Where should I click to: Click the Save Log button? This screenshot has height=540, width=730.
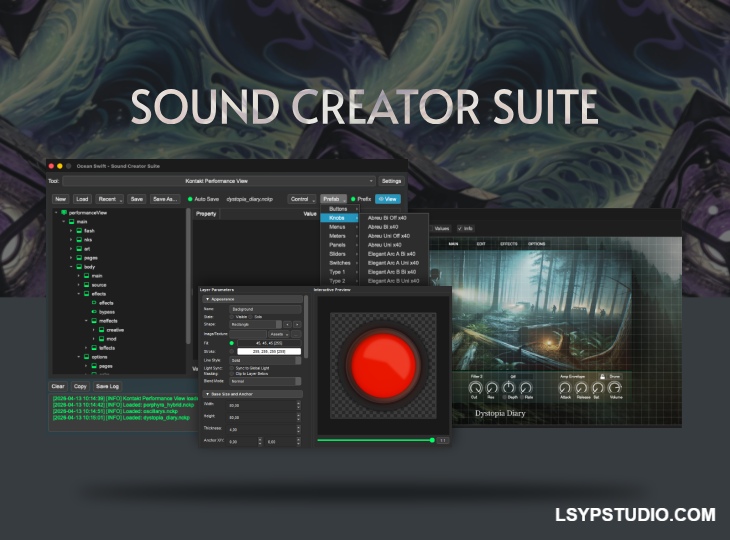(107, 386)
